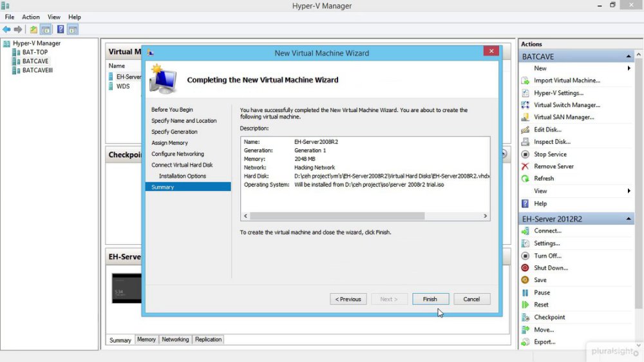Go to Specify Generation step
Image resolution: width=644 pixels, height=362 pixels.
(174, 132)
